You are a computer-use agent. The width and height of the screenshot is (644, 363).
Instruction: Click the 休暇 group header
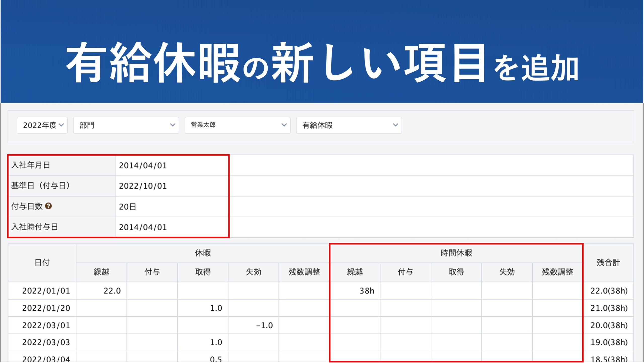(203, 253)
